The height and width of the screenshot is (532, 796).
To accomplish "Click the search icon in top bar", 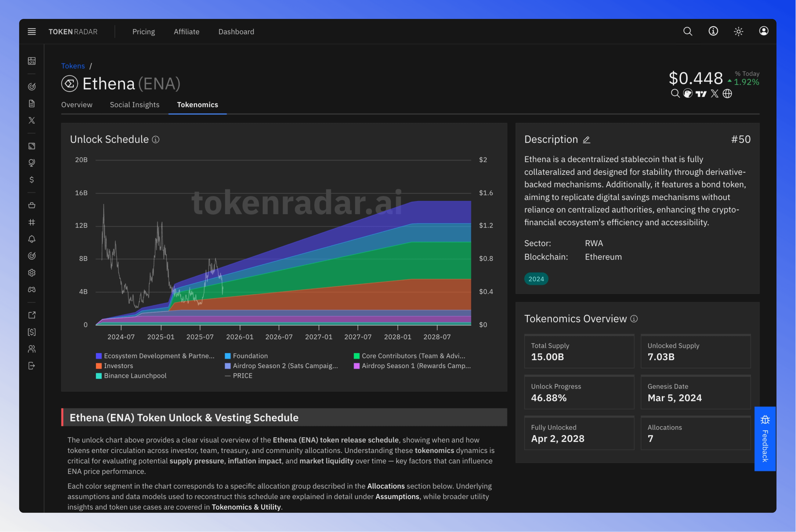I will [688, 32].
